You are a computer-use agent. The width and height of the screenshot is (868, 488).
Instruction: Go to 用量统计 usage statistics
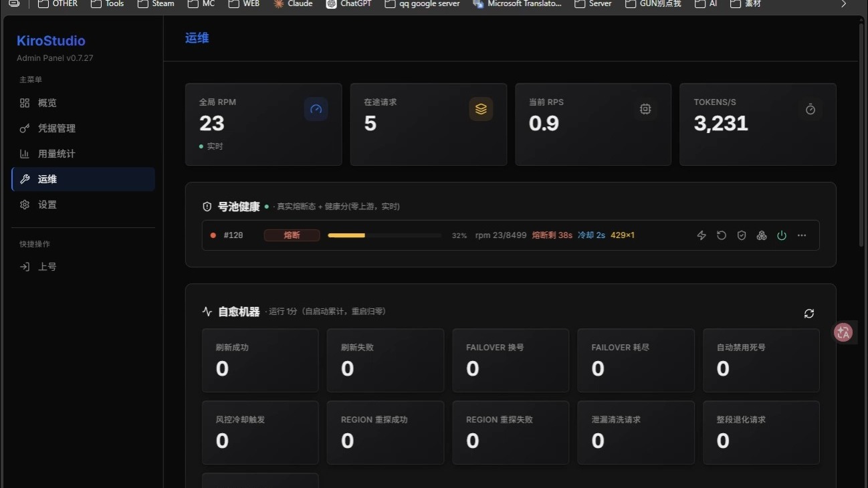point(83,154)
